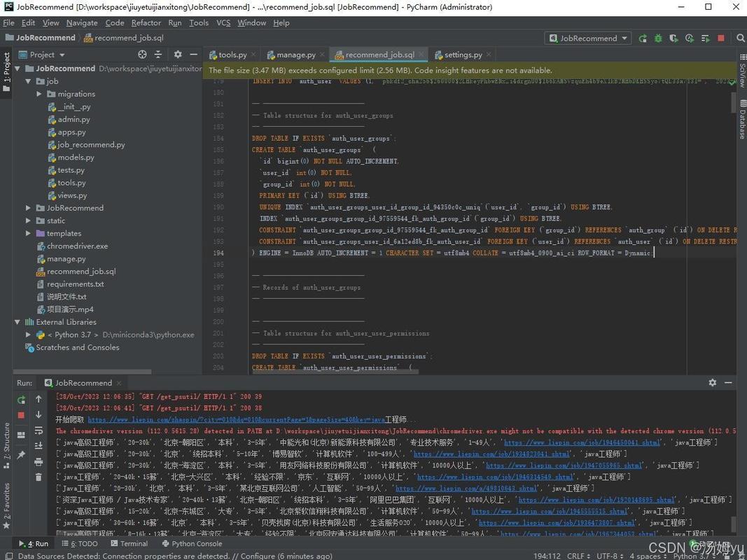The width and height of the screenshot is (747, 560).
Task: Enable Scroll to End in the console
Action: tap(39, 444)
